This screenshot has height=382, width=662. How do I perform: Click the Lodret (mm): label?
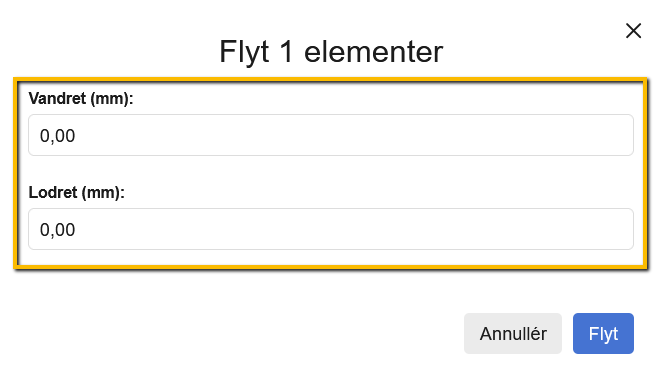pos(76,192)
